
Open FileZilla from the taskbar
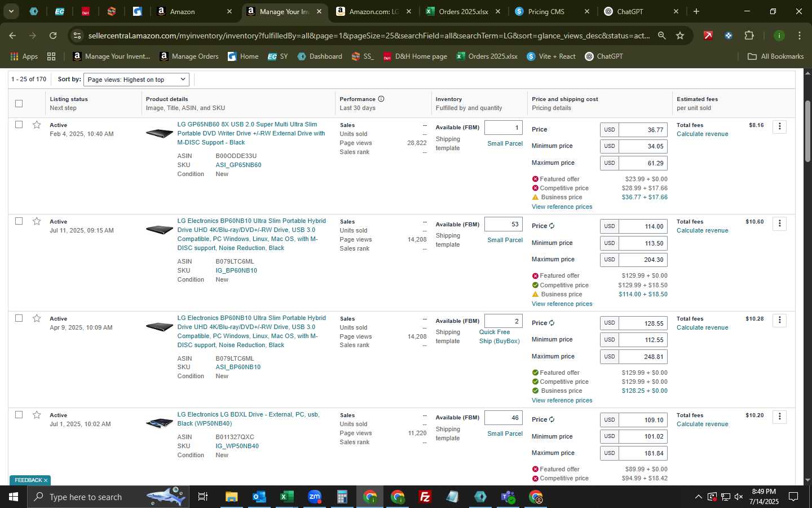point(425,497)
